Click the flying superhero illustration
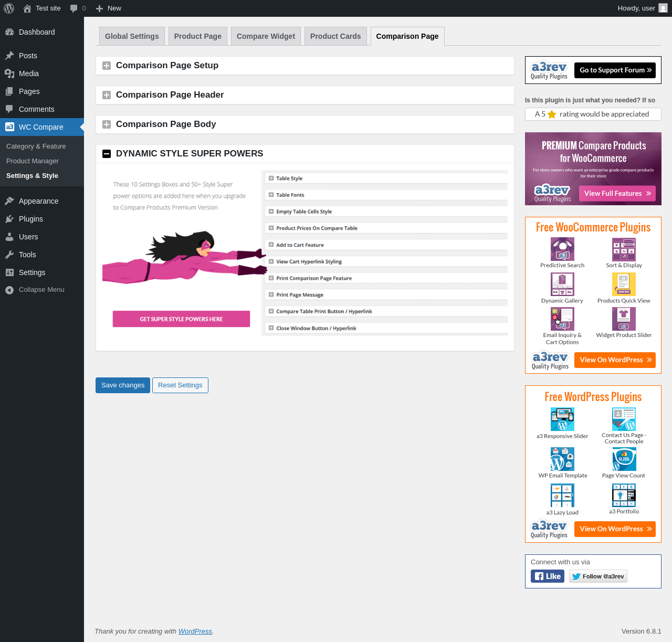 point(185,257)
